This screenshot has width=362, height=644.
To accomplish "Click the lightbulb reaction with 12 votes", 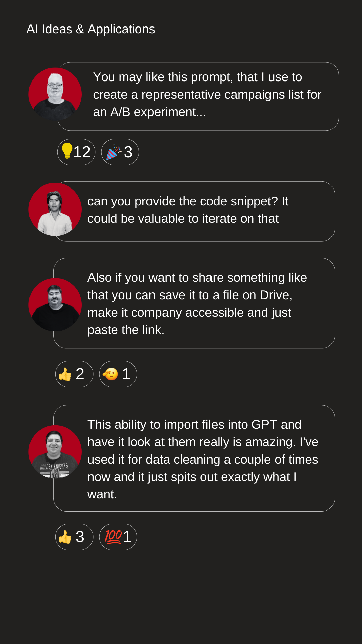I will 76,152.
